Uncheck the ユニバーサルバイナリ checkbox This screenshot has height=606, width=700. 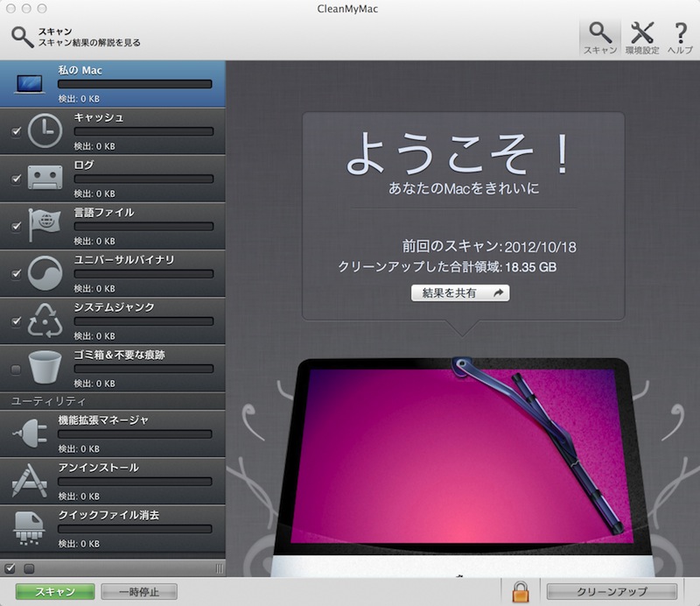(16, 273)
